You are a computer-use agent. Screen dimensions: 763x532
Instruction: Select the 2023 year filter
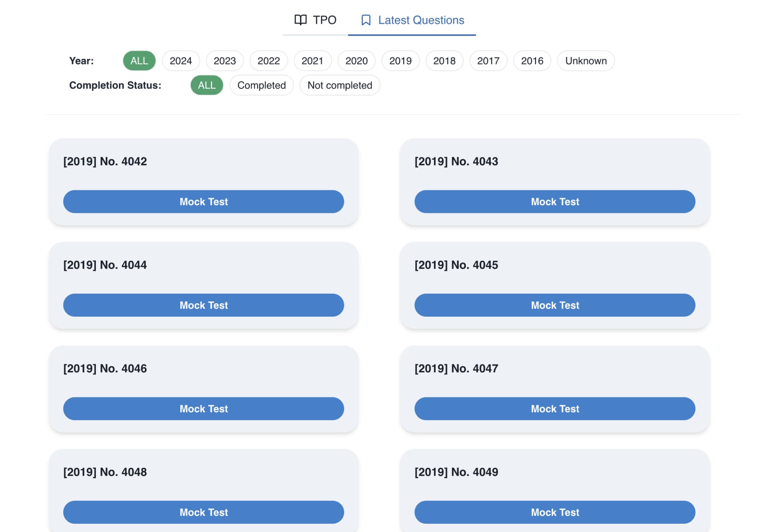[225, 60]
